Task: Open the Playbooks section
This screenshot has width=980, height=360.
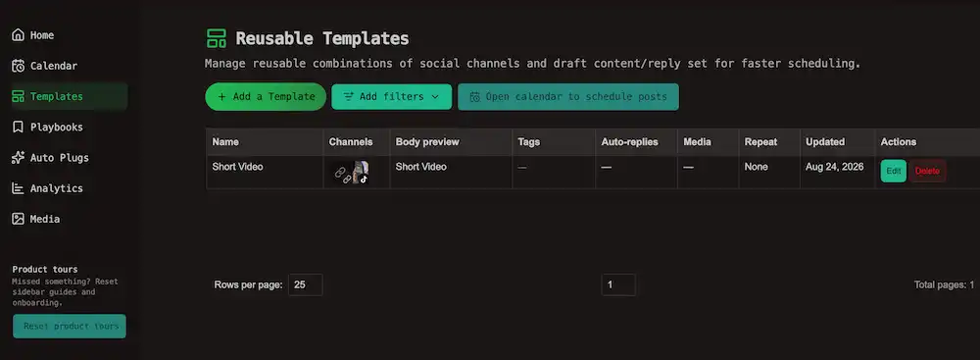Action: point(56,128)
